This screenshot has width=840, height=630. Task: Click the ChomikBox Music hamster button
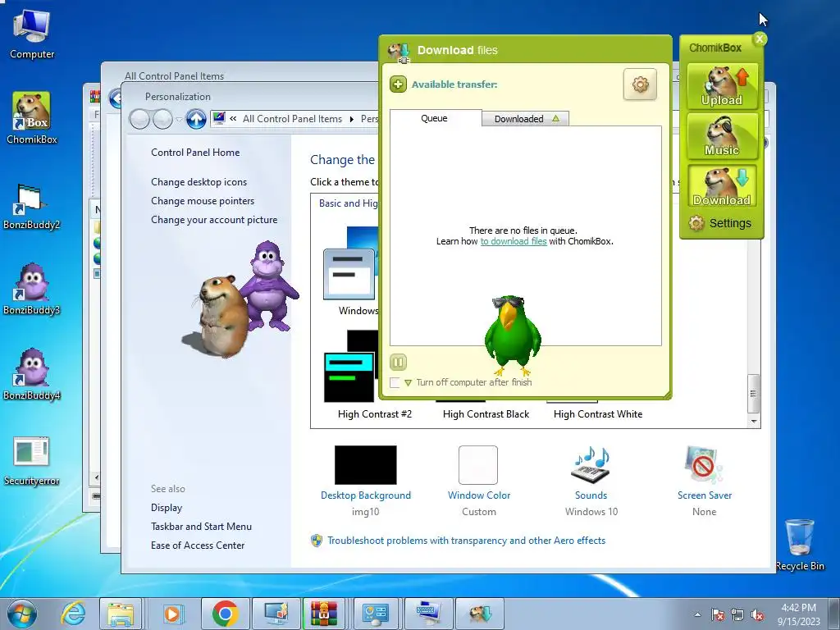[x=722, y=136]
